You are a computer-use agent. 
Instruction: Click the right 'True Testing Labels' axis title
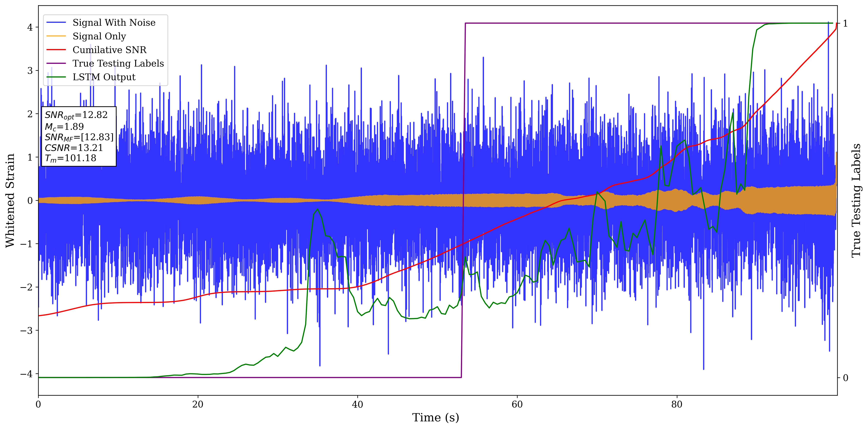[856, 200]
